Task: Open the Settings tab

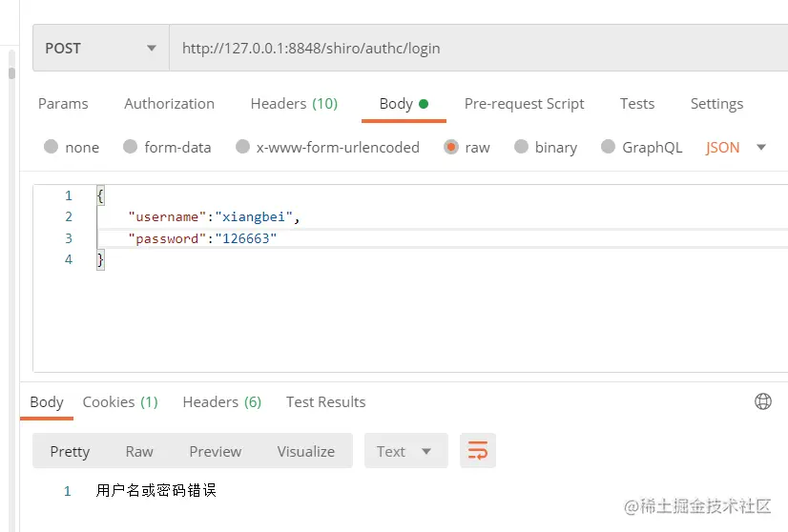Action: (716, 104)
